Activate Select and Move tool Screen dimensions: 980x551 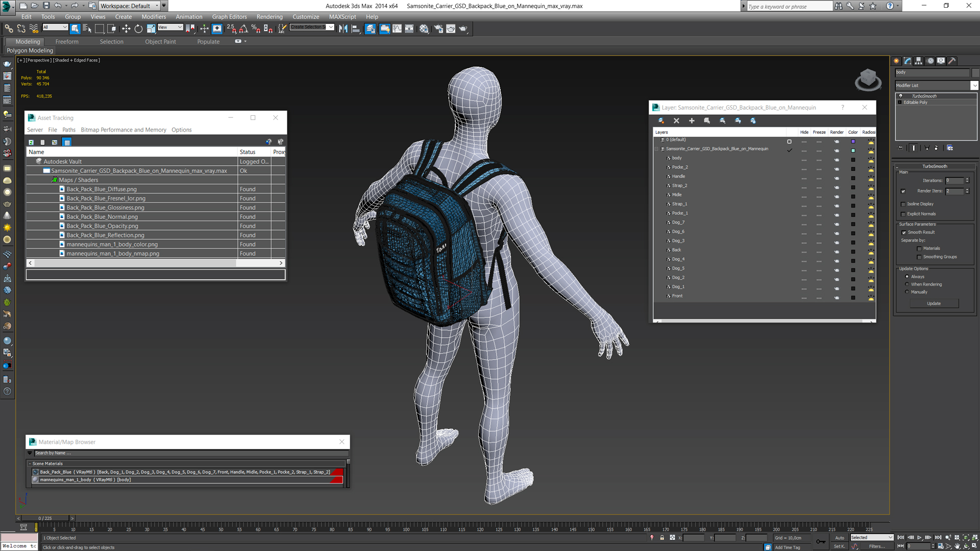click(126, 29)
